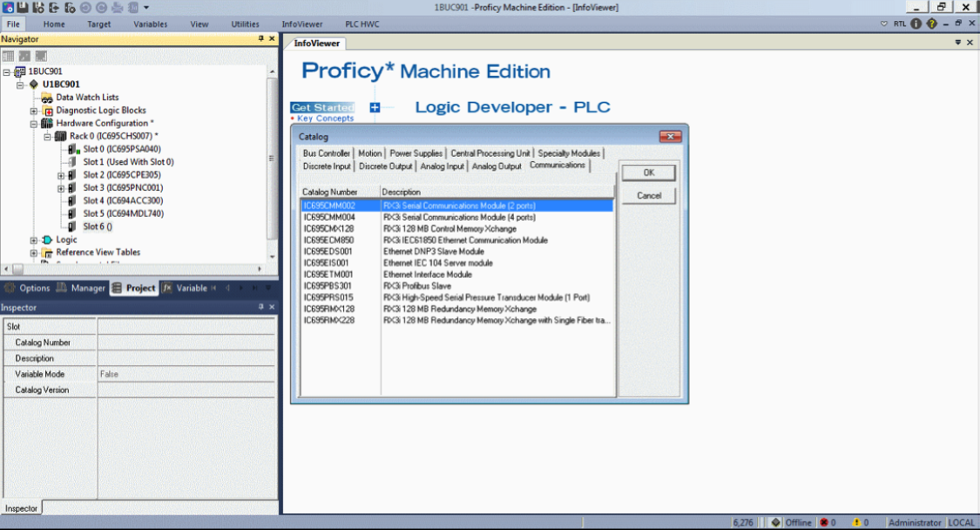Click the Slot 6 module icon
The width and height of the screenshot is (980, 530).
point(72,227)
